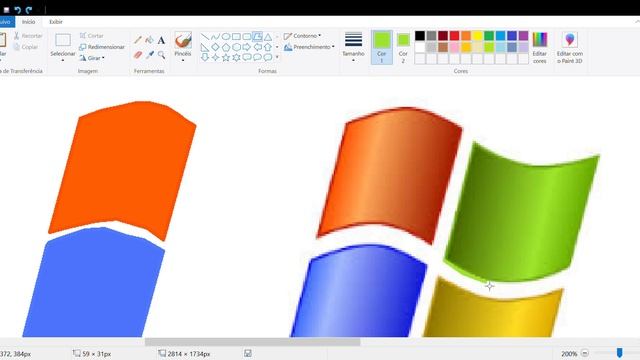Viewport: 640px width, 360px height.
Task: Switch to the Exibir tab
Action: coord(56,22)
